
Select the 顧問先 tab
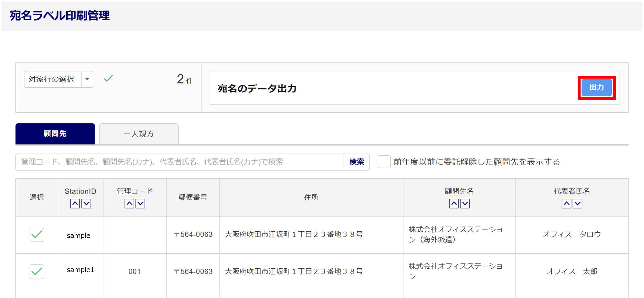tap(55, 134)
